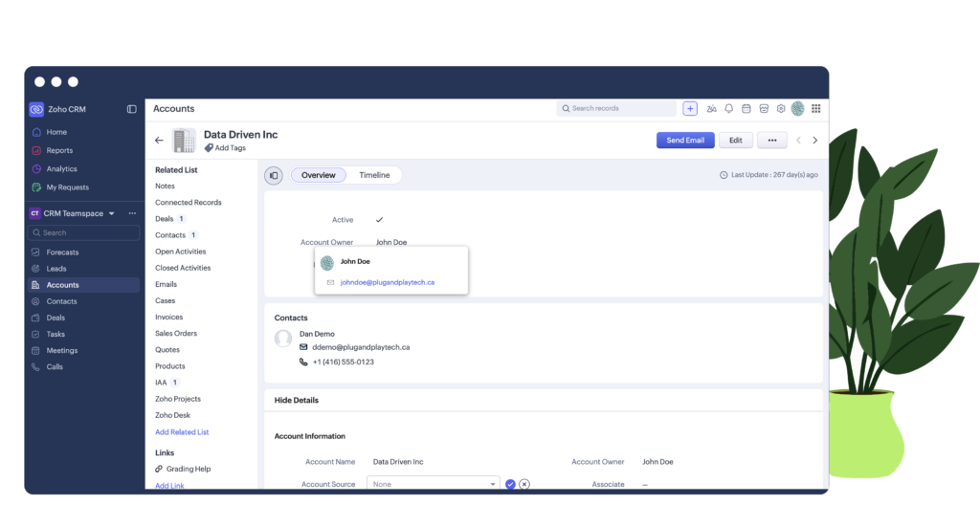Screen dimensions: 980x527
Task: Go to Contacts module in sidebar
Action: pyautogui.click(x=62, y=301)
